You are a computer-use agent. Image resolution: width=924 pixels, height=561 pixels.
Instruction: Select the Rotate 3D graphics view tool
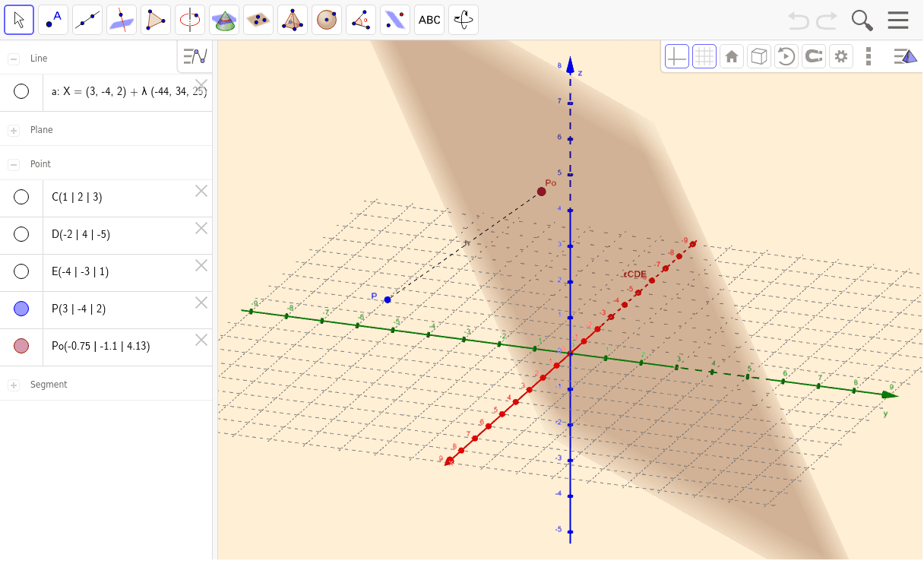(464, 20)
